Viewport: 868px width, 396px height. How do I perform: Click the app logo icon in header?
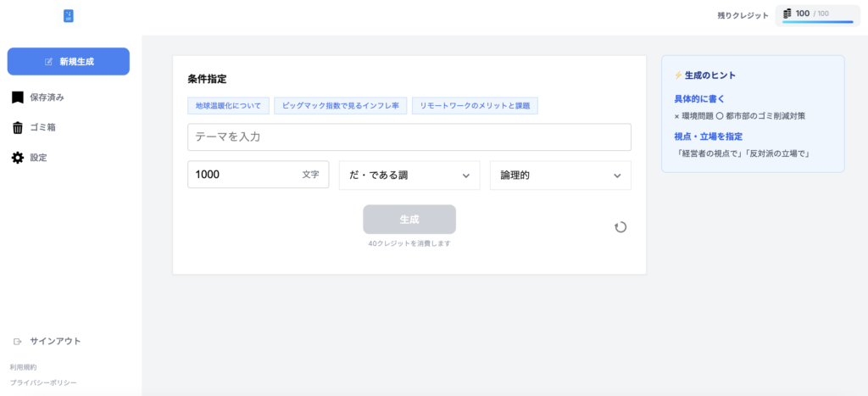click(x=69, y=15)
